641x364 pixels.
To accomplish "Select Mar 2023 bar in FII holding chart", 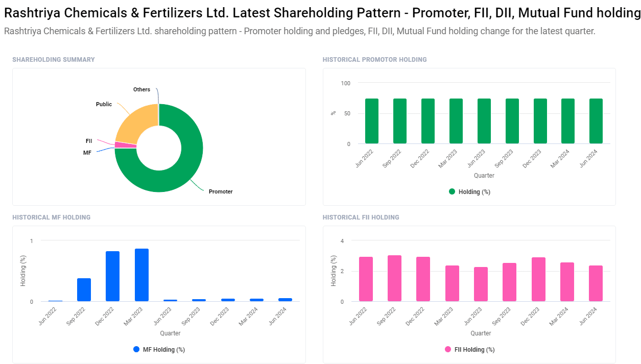I will click(x=452, y=283).
